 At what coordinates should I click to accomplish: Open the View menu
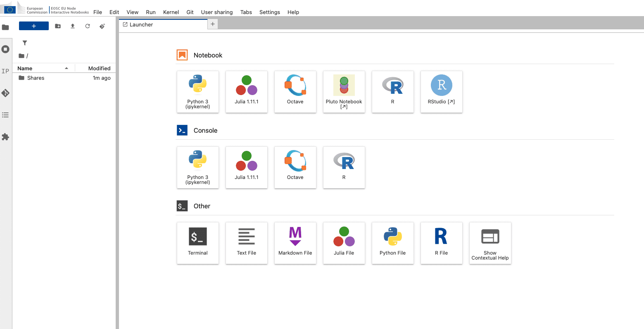pos(133,12)
